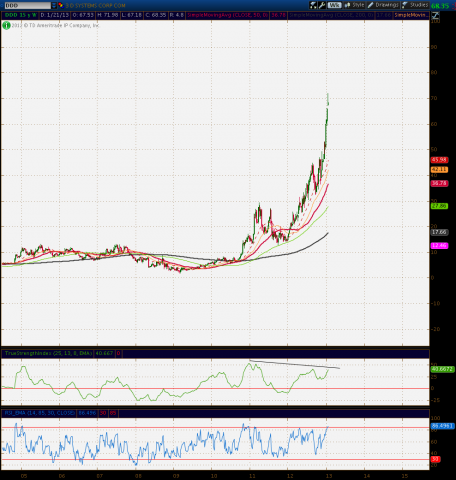
Task: Click the chart scale icon below Studies
Action: point(435,15)
